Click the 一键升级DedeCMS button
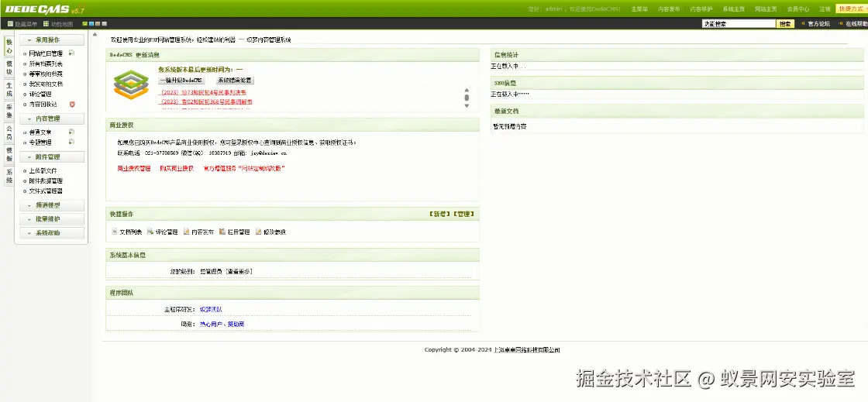The height and width of the screenshot is (402, 868). pos(181,81)
